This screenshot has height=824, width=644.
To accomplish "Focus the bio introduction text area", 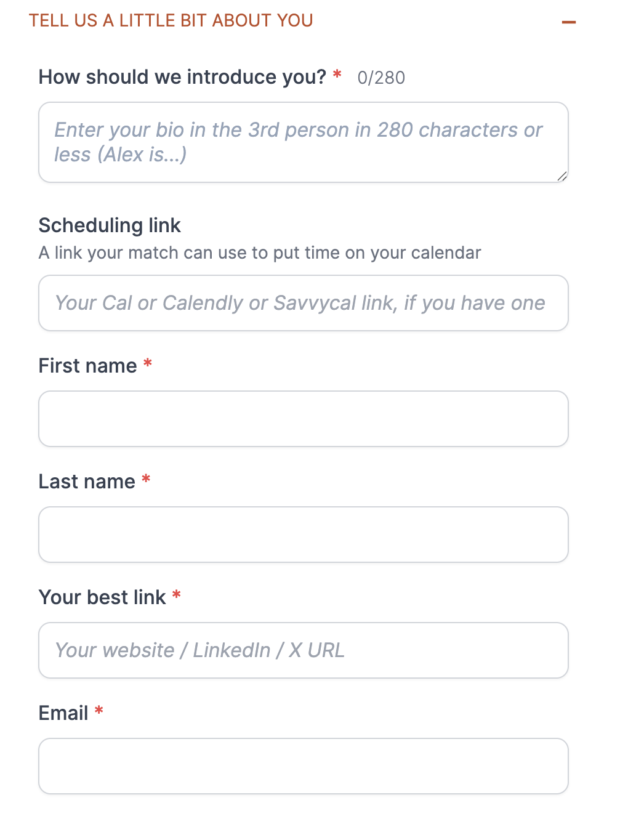I will point(304,142).
